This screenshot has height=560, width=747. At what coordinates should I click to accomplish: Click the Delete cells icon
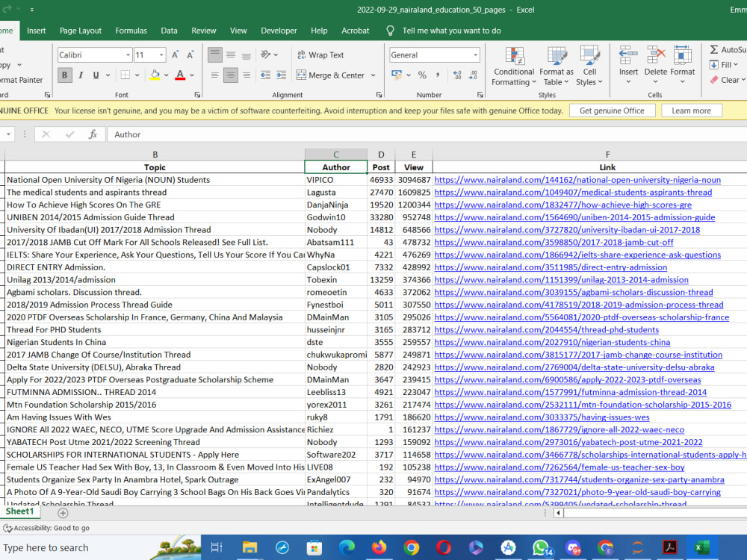click(656, 65)
